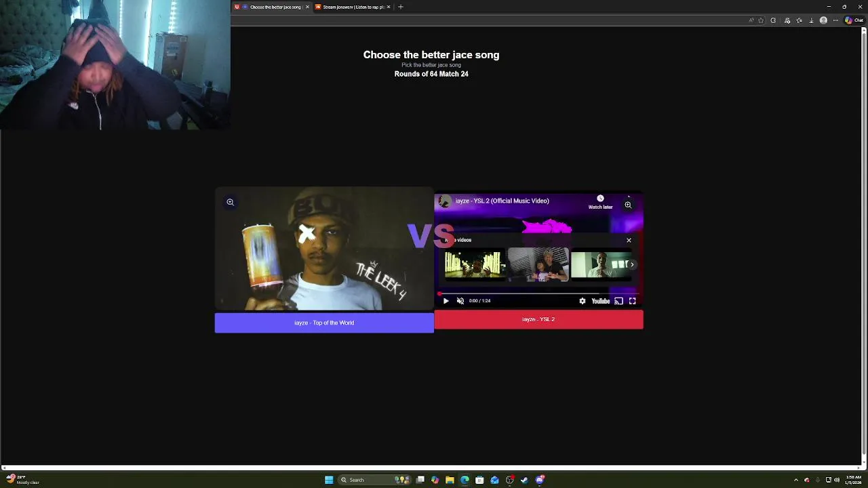Open Steam from taskbar
Viewport: 868px width, 488px height.
pos(524,480)
